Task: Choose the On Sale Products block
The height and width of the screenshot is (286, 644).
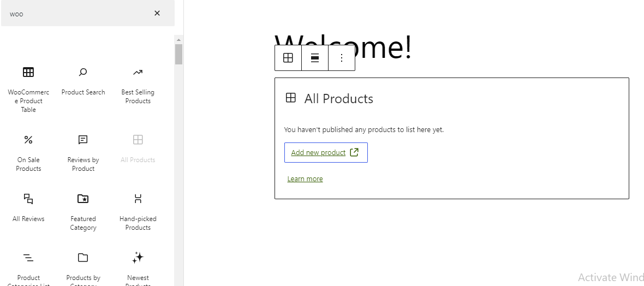Action: (x=28, y=153)
